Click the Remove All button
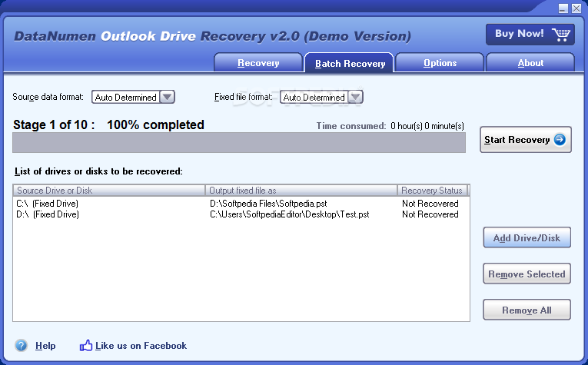 click(x=527, y=310)
